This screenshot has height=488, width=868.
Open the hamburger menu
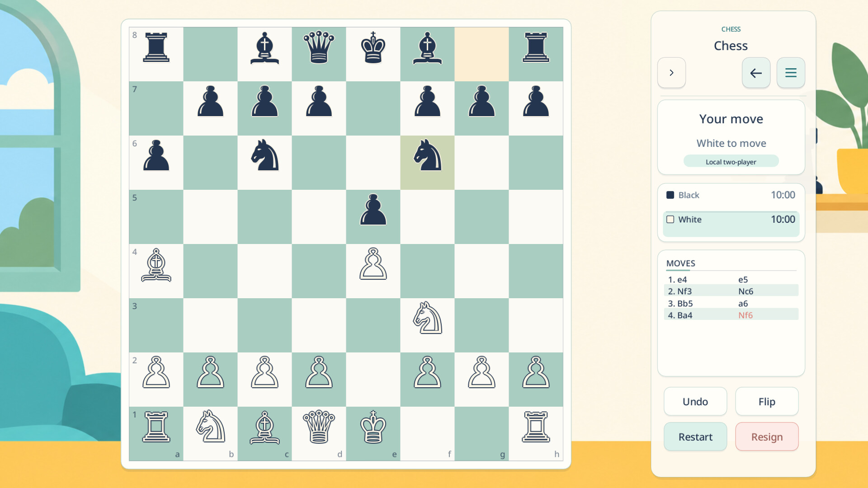[x=791, y=73]
